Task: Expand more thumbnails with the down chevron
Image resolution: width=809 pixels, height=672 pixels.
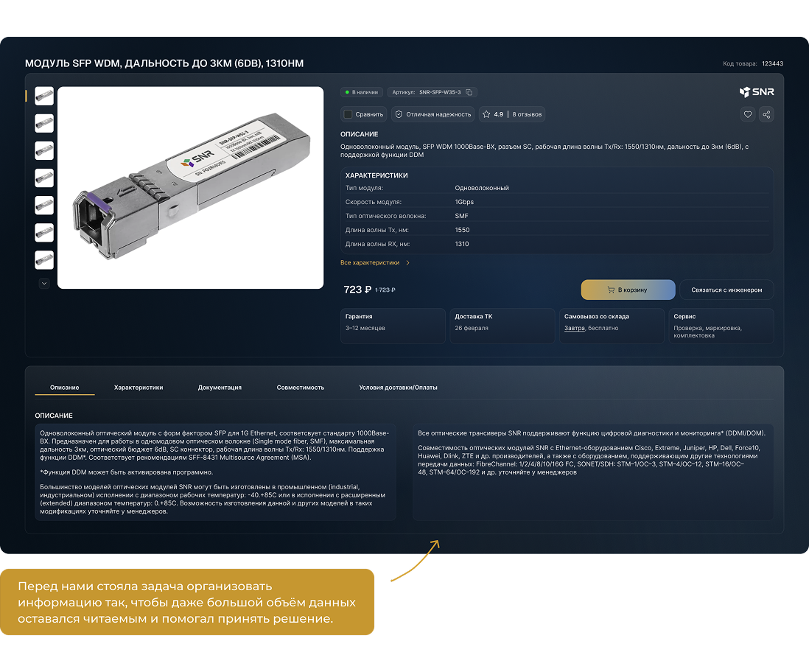Action: coord(44,283)
